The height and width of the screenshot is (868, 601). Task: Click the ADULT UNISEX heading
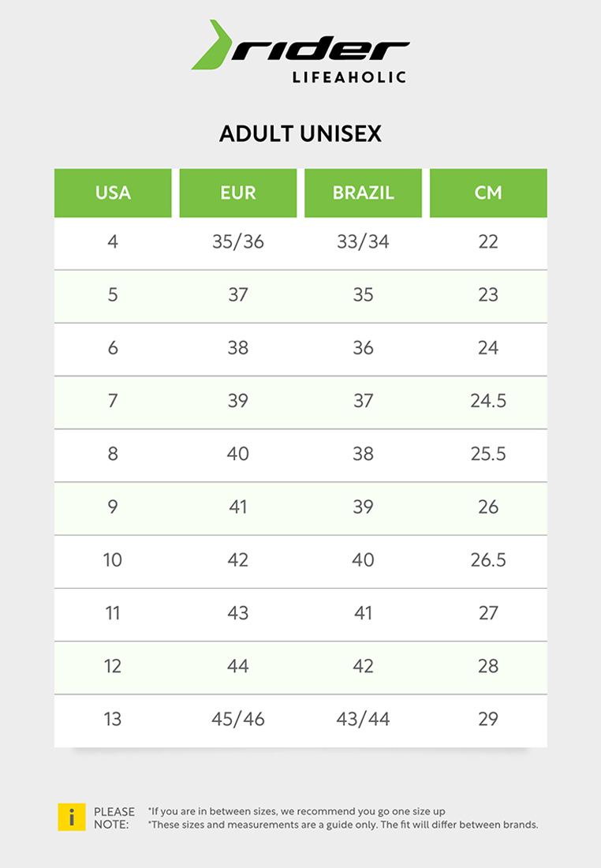pyautogui.click(x=300, y=133)
